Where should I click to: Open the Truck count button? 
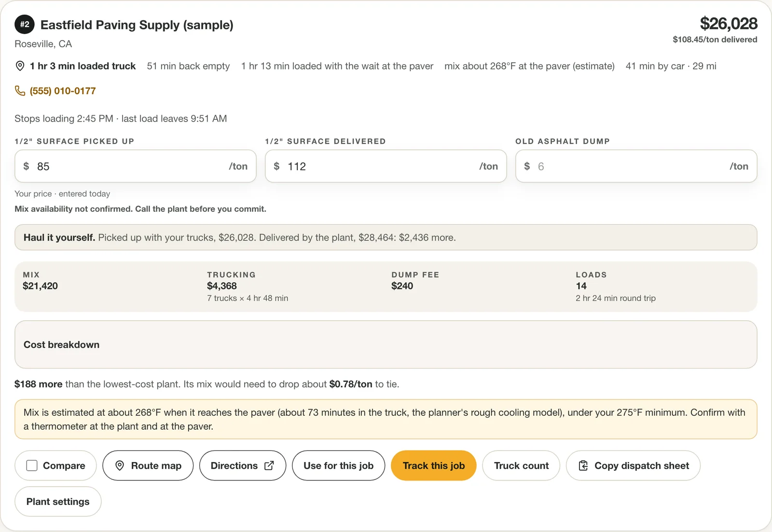[x=521, y=465]
